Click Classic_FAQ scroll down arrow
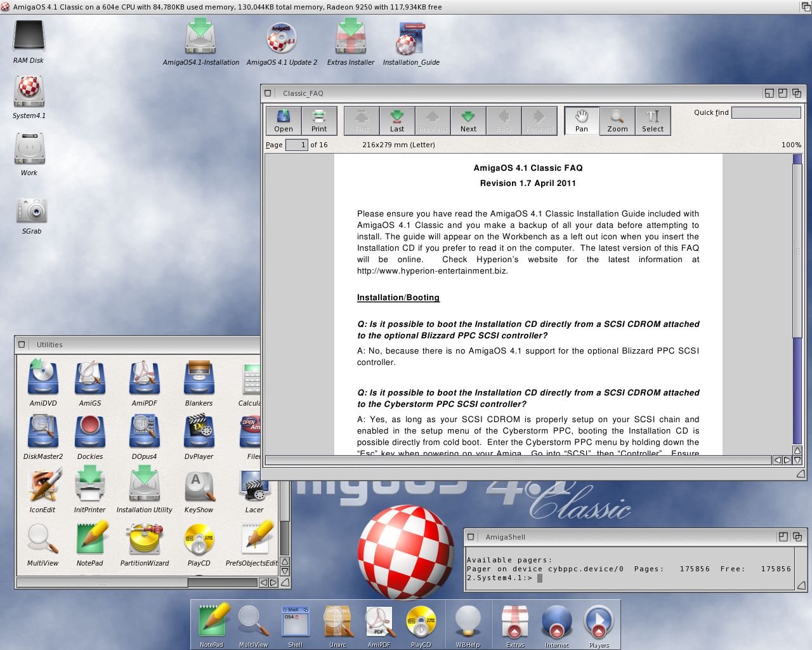The width and height of the screenshot is (812, 650). pyautogui.click(x=797, y=460)
